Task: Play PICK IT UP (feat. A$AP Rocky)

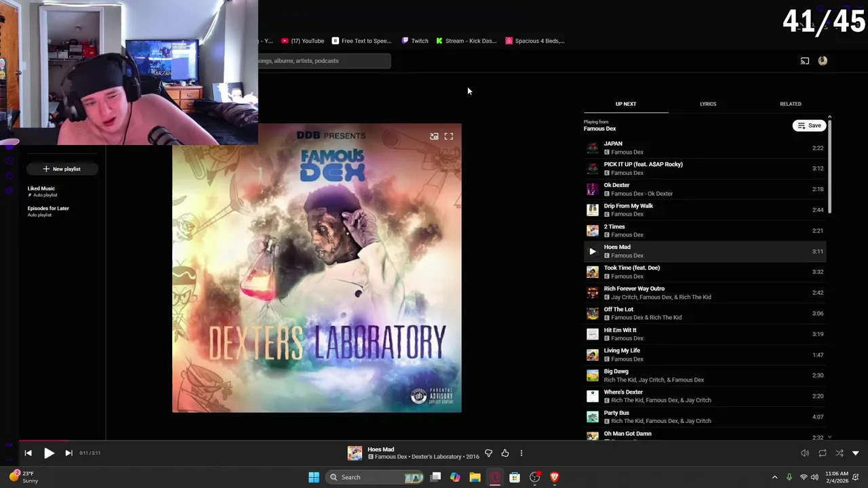Action: coord(705,168)
